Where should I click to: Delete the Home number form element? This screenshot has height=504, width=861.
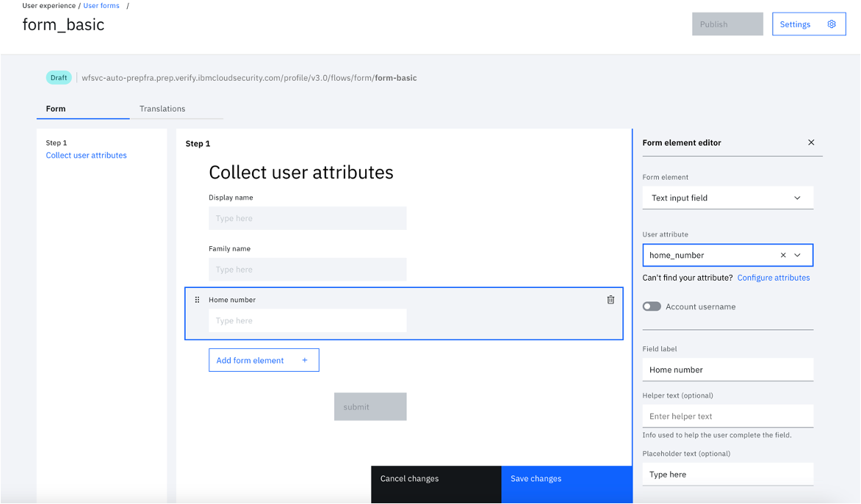click(x=610, y=300)
